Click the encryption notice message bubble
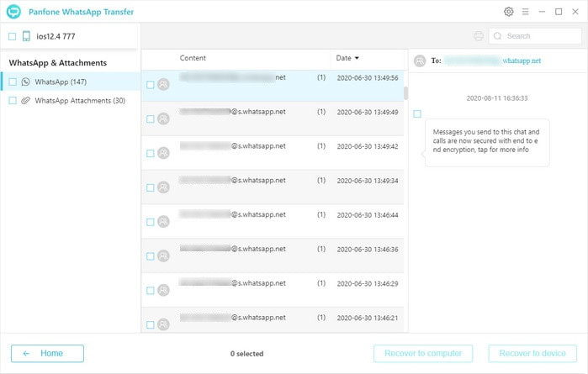588x374 pixels. point(487,142)
